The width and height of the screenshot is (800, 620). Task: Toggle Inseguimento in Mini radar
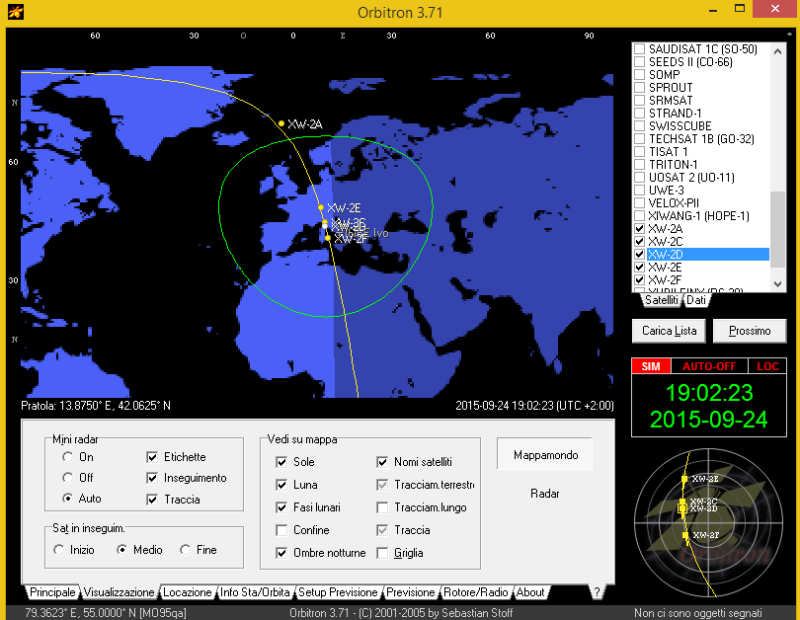[152, 478]
